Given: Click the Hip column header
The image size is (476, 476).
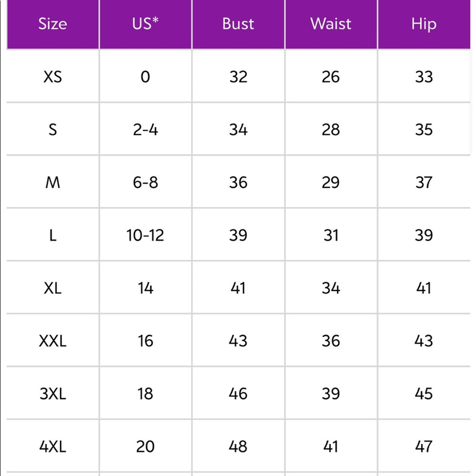Looking at the screenshot, I should coord(424,24).
